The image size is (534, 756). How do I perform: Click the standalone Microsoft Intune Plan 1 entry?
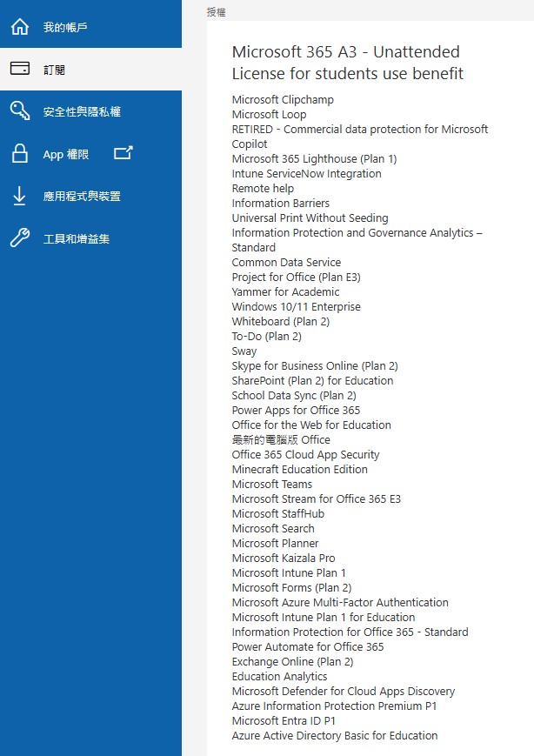(289, 572)
